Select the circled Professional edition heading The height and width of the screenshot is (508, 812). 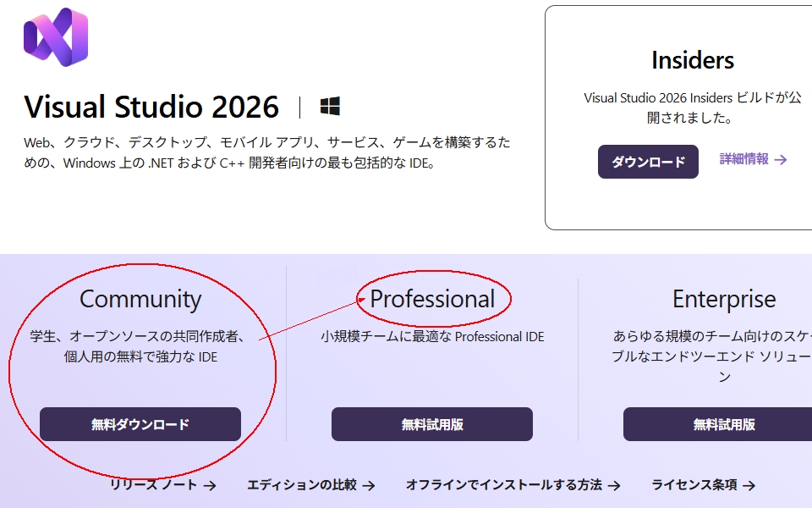coord(432,299)
